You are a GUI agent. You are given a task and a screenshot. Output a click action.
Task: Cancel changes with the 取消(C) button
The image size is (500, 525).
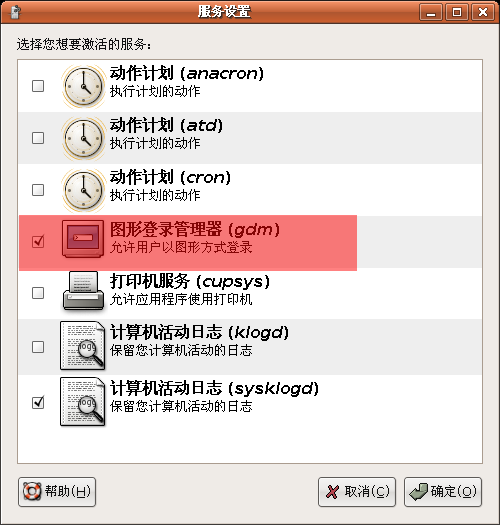[357, 492]
